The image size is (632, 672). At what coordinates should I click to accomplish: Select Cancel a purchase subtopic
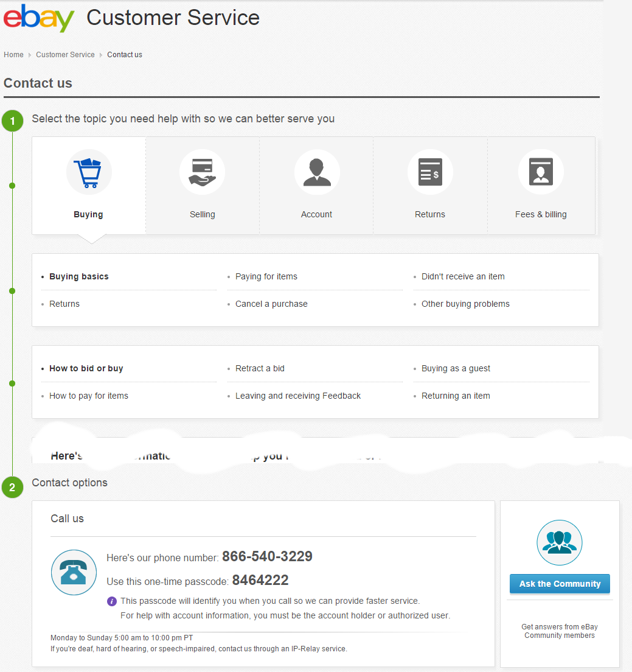271,304
